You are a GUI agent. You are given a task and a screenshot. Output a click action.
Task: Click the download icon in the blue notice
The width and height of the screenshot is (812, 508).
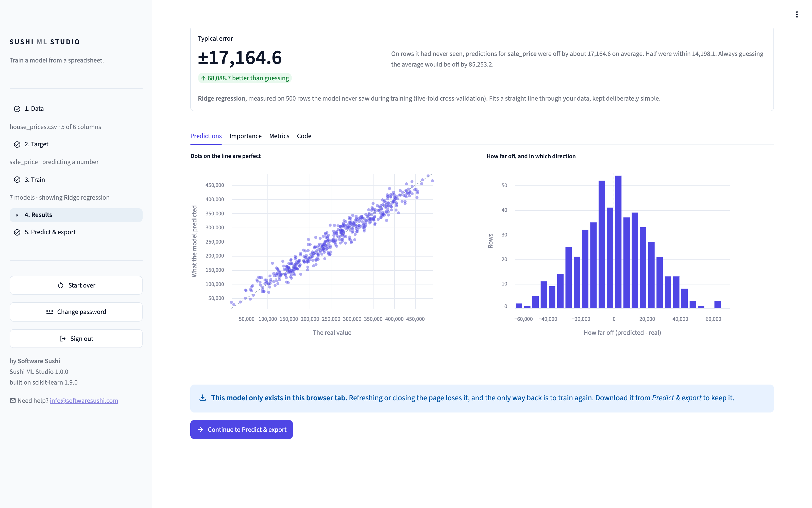point(203,398)
